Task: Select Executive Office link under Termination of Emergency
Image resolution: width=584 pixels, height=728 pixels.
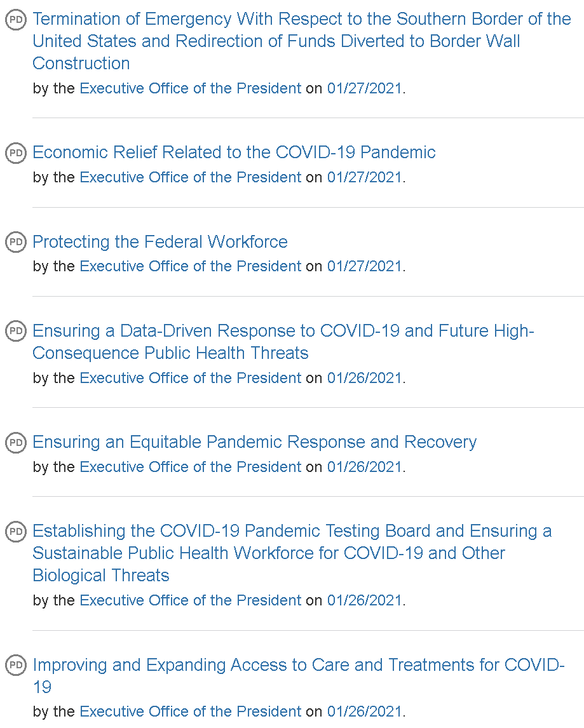Action: pos(191,88)
